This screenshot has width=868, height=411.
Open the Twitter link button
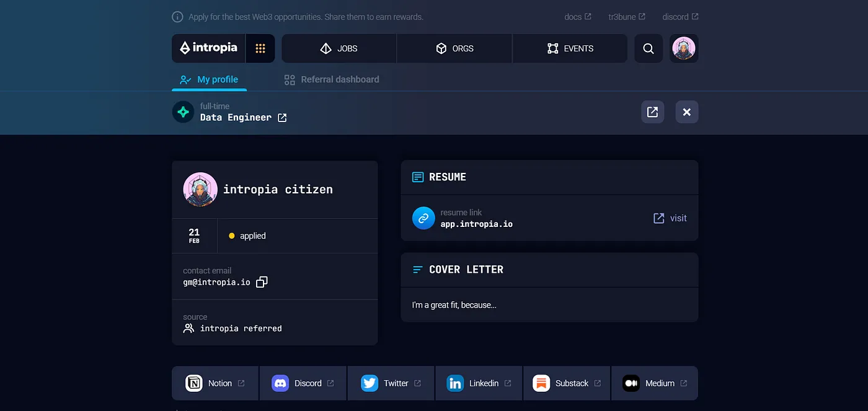(x=391, y=383)
